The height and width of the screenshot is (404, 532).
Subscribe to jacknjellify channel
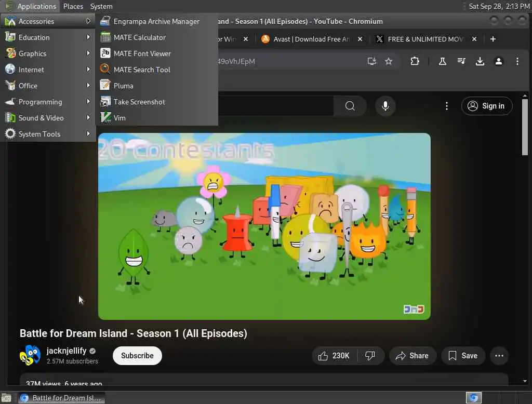tap(137, 356)
